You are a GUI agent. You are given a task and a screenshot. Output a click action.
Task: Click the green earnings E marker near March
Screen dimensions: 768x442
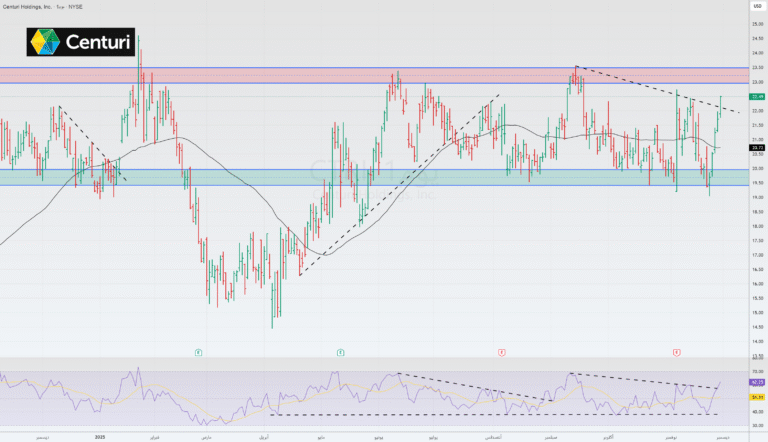pos(197,352)
